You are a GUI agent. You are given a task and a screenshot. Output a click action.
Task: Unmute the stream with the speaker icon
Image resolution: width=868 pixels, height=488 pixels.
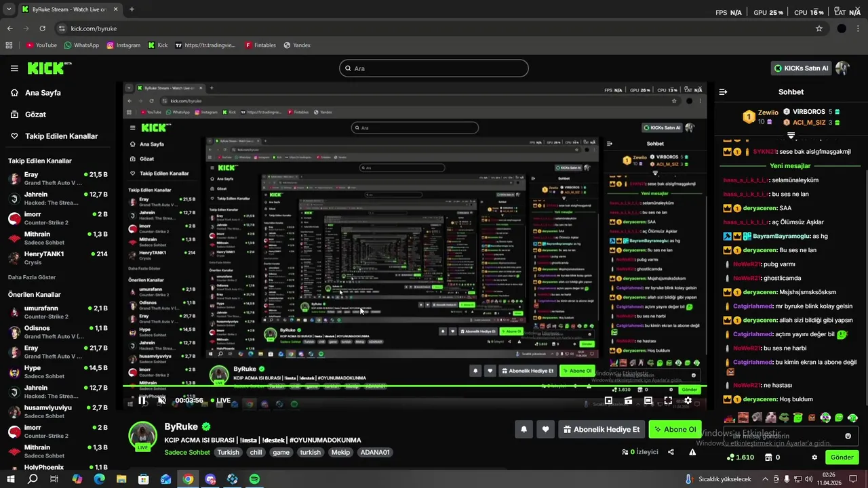pos(161,400)
